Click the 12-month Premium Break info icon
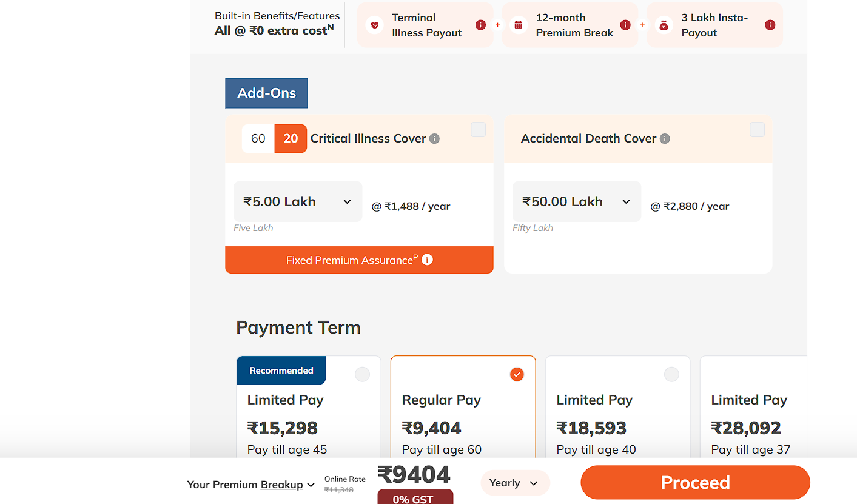The width and height of the screenshot is (857, 504). [x=625, y=25]
